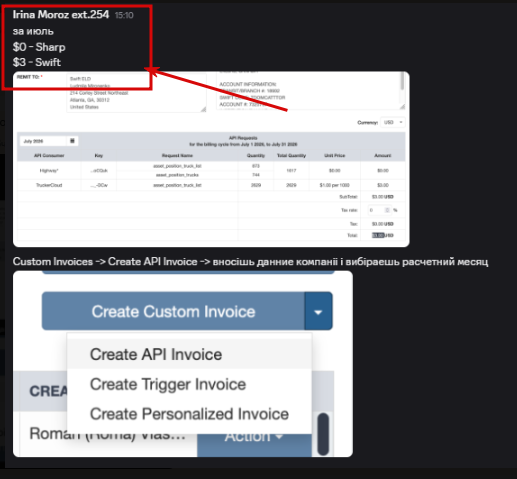Click the invoice list vertical scrollbar

coord(323,434)
